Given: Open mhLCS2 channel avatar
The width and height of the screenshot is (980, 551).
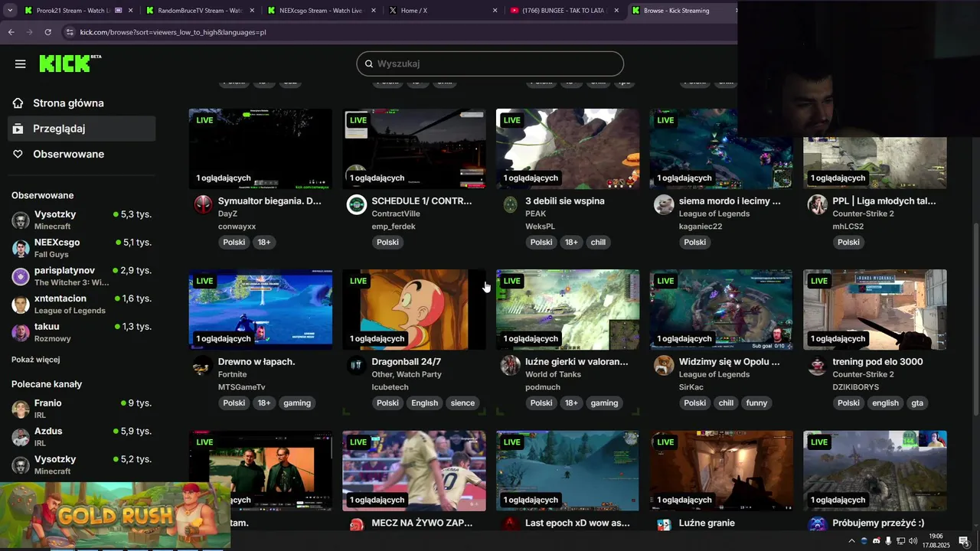Looking at the screenshot, I should click(x=818, y=204).
